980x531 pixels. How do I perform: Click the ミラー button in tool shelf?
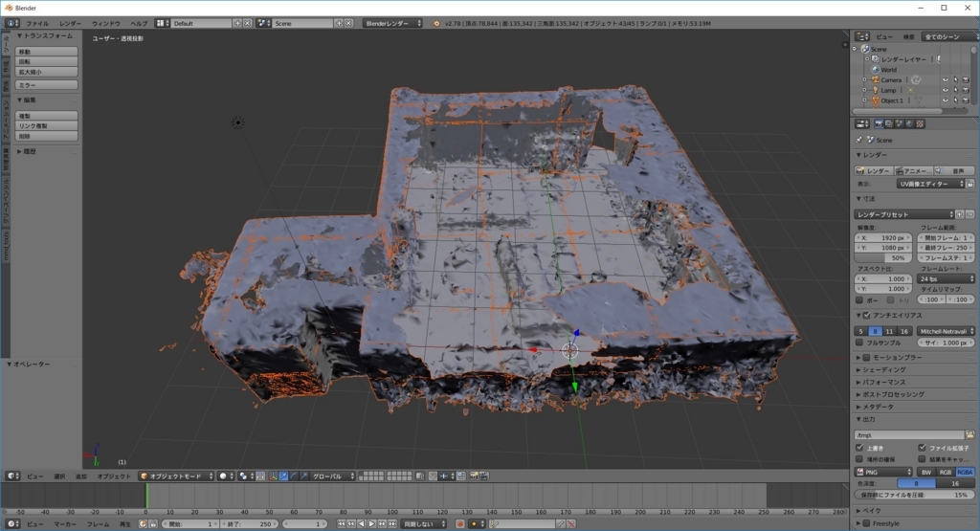pyautogui.click(x=46, y=85)
